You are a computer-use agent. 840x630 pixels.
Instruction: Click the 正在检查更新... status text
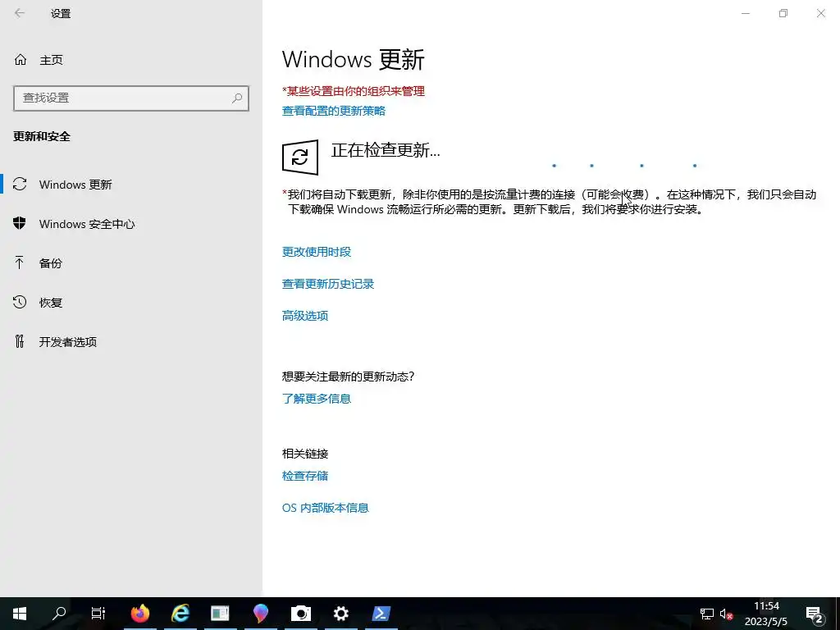[x=386, y=151]
